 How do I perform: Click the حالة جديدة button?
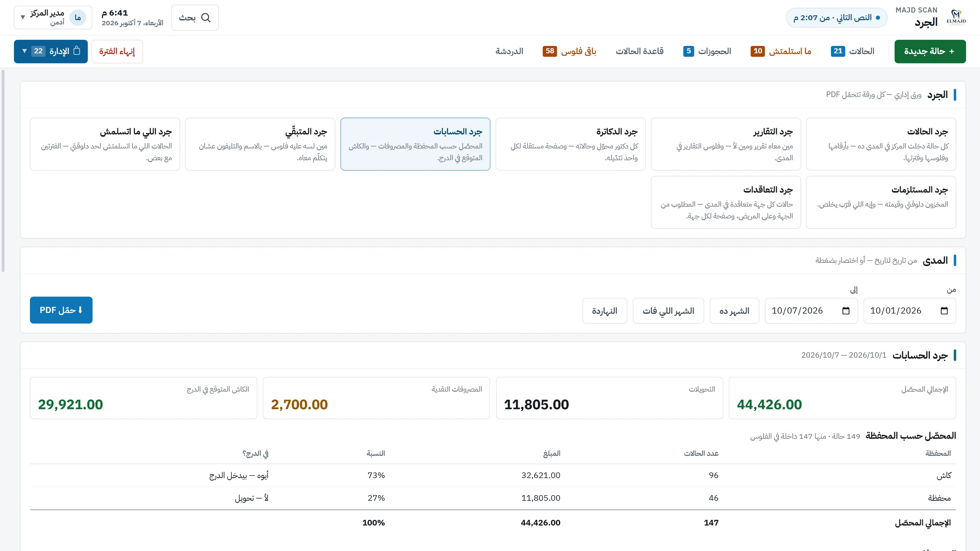coord(930,51)
